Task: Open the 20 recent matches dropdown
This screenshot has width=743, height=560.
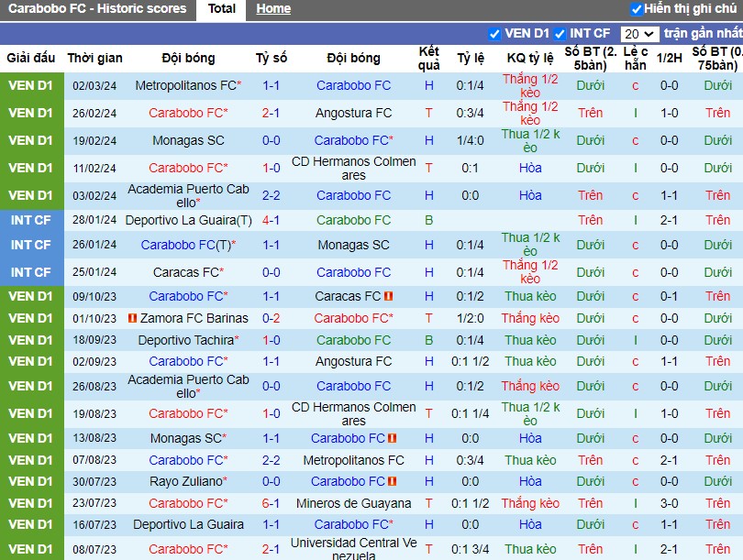Action: (x=638, y=34)
